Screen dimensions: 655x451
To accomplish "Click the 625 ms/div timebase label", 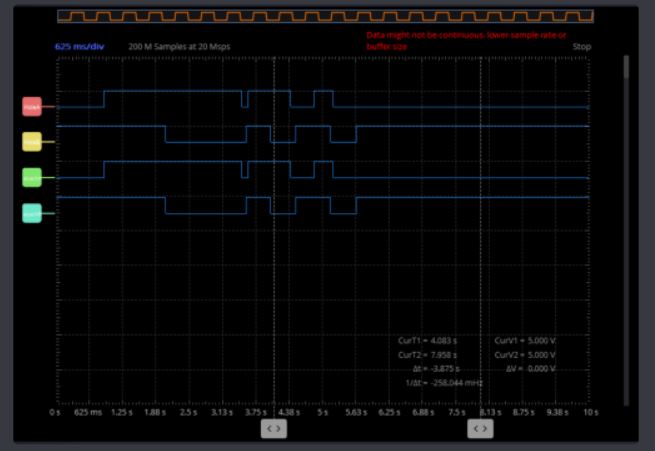I will click(x=75, y=47).
